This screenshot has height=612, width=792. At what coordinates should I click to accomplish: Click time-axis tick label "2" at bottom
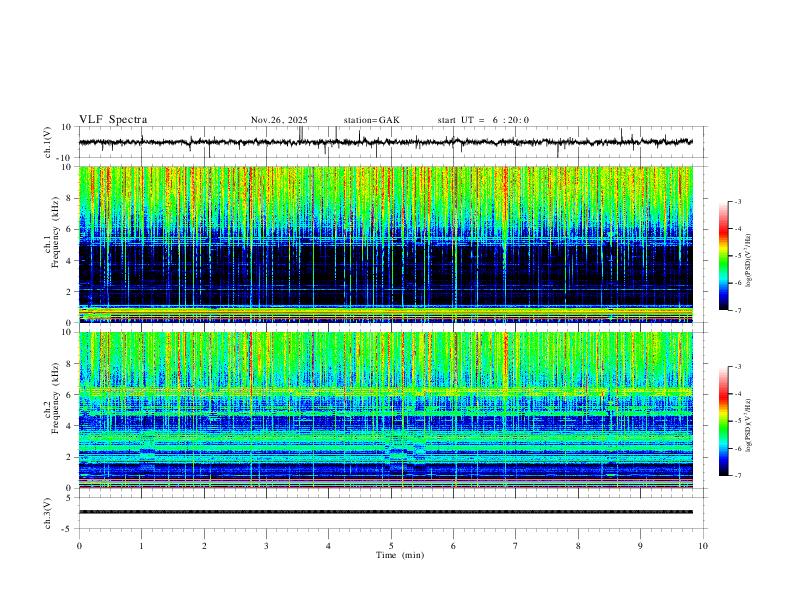pos(204,546)
